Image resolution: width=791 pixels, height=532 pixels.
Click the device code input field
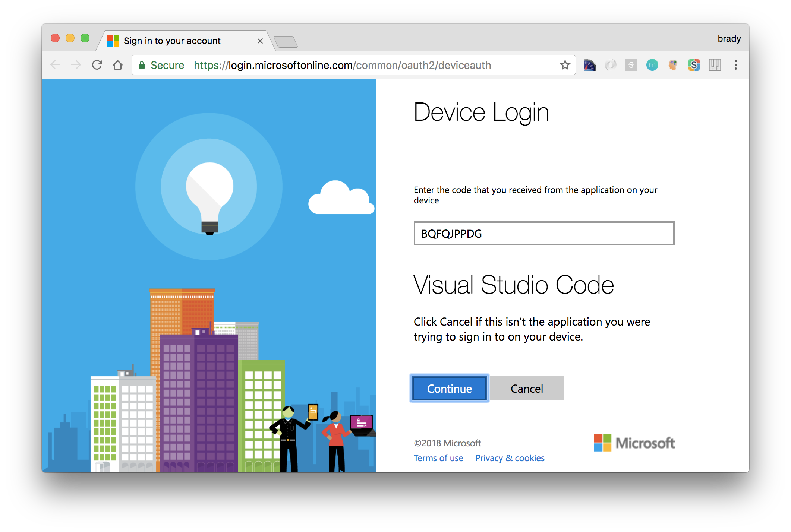[544, 233]
